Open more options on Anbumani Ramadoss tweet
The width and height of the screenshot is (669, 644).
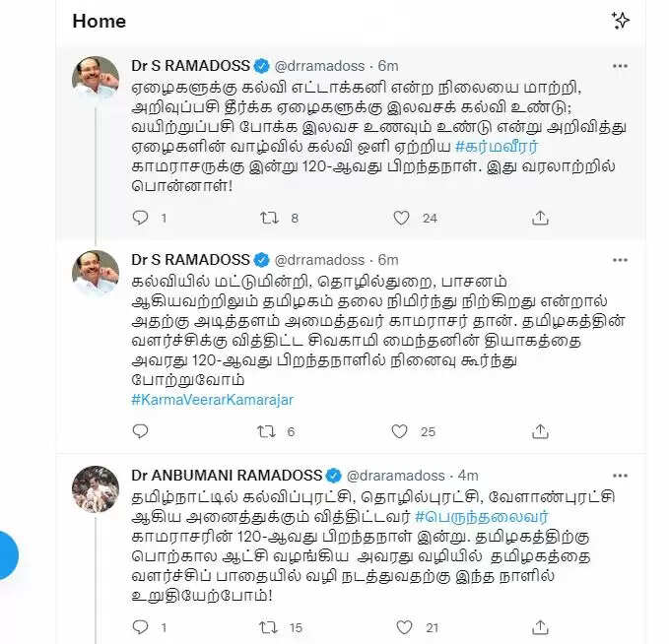(620, 476)
